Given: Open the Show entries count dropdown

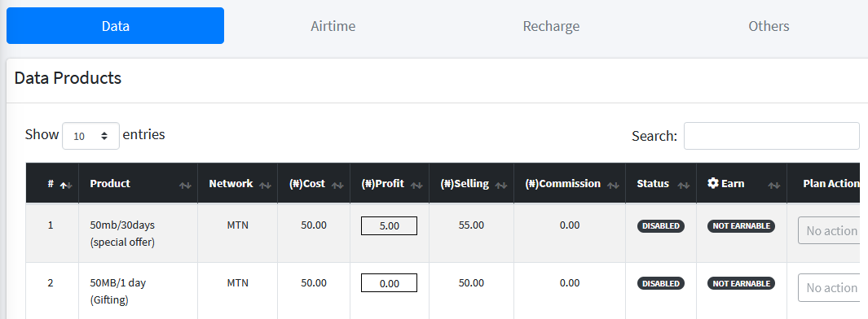Looking at the screenshot, I should (x=90, y=135).
